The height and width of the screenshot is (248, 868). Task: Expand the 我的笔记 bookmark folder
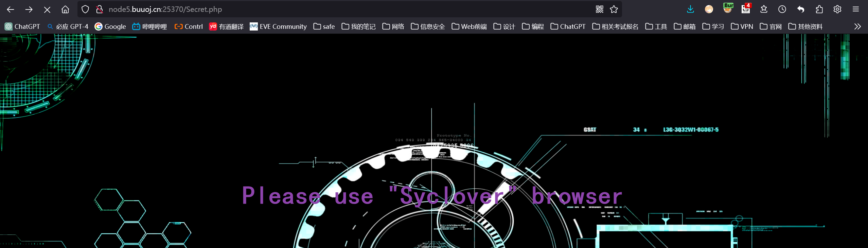click(x=358, y=26)
